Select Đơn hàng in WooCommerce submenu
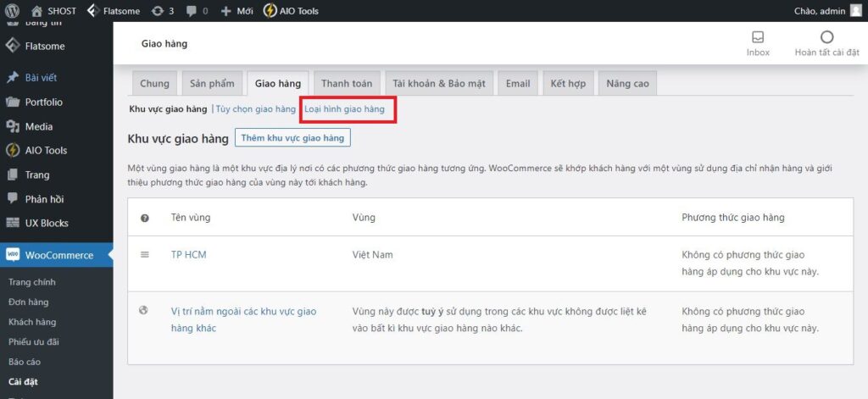Image resolution: width=868 pixels, height=399 pixels. click(28, 302)
